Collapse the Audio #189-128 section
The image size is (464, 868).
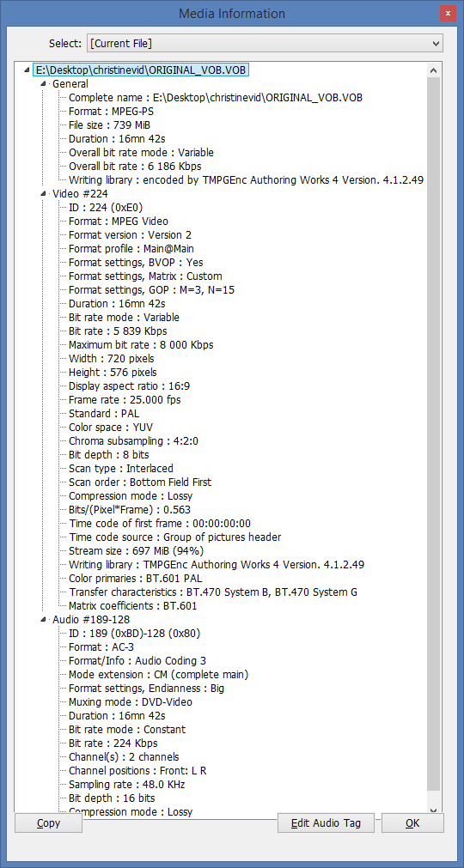coord(45,620)
